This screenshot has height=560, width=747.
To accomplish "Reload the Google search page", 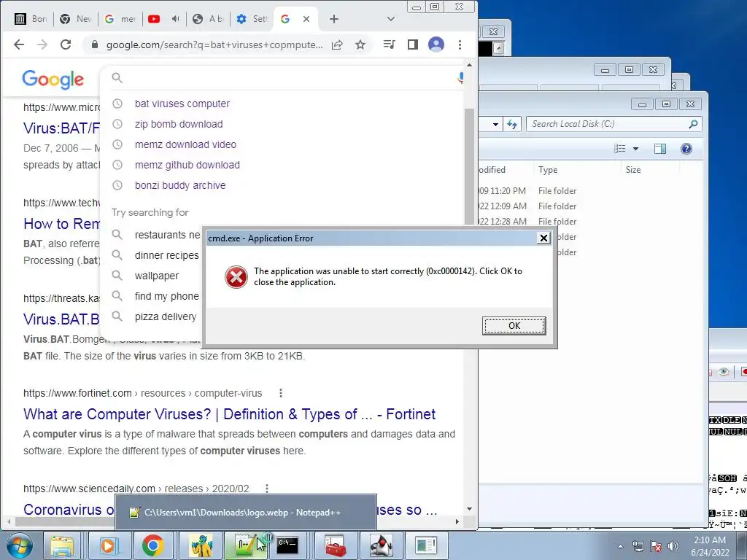I will point(66,44).
